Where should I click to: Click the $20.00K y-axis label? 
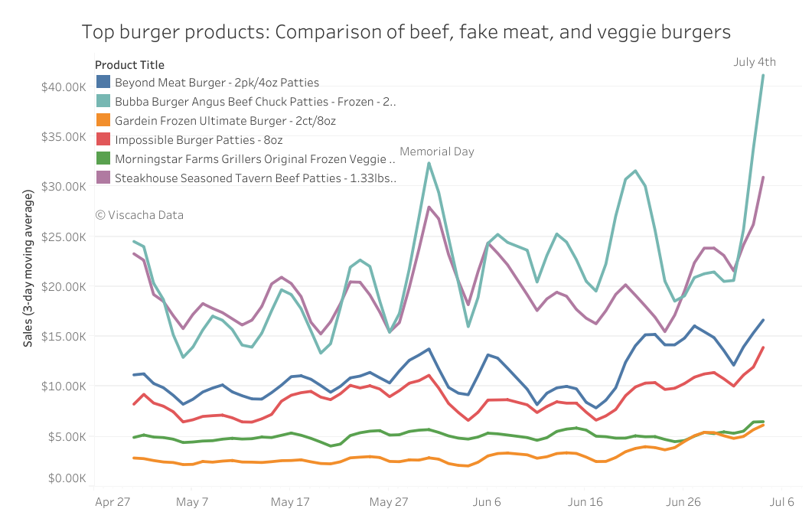(64, 286)
